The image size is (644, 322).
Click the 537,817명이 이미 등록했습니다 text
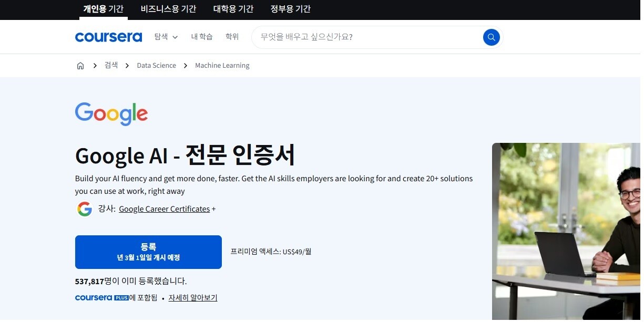131,282
